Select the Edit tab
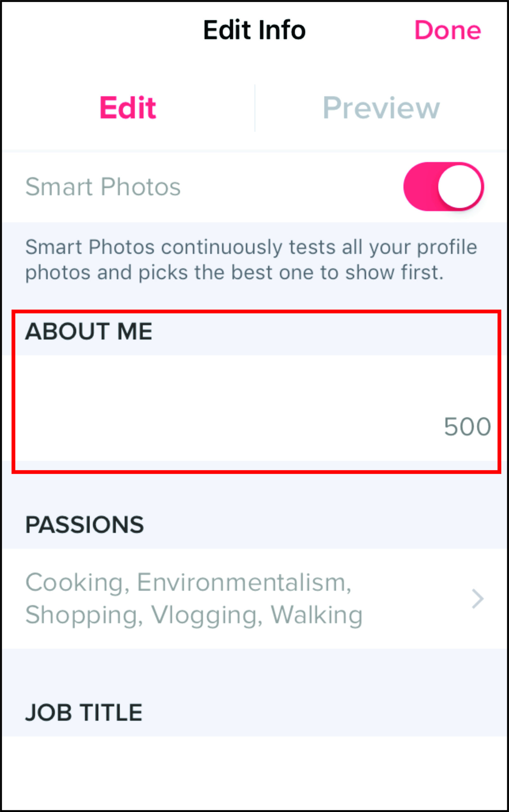 [x=128, y=108]
